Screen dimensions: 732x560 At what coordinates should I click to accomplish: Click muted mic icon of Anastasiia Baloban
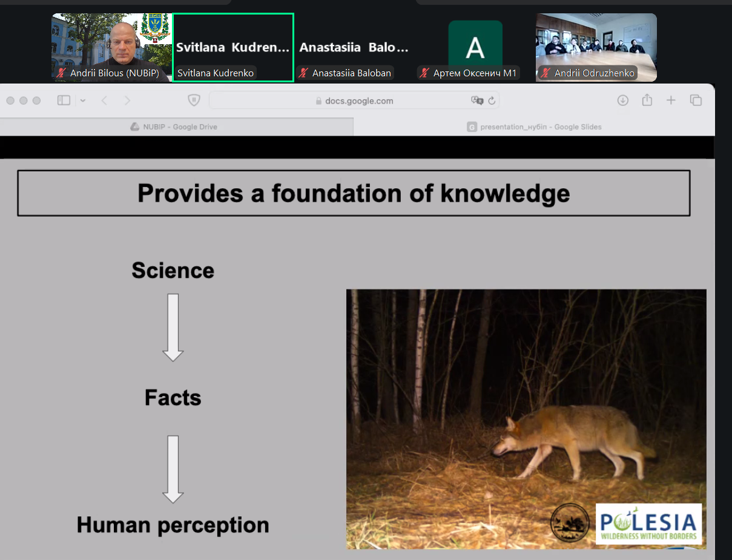tap(303, 73)
